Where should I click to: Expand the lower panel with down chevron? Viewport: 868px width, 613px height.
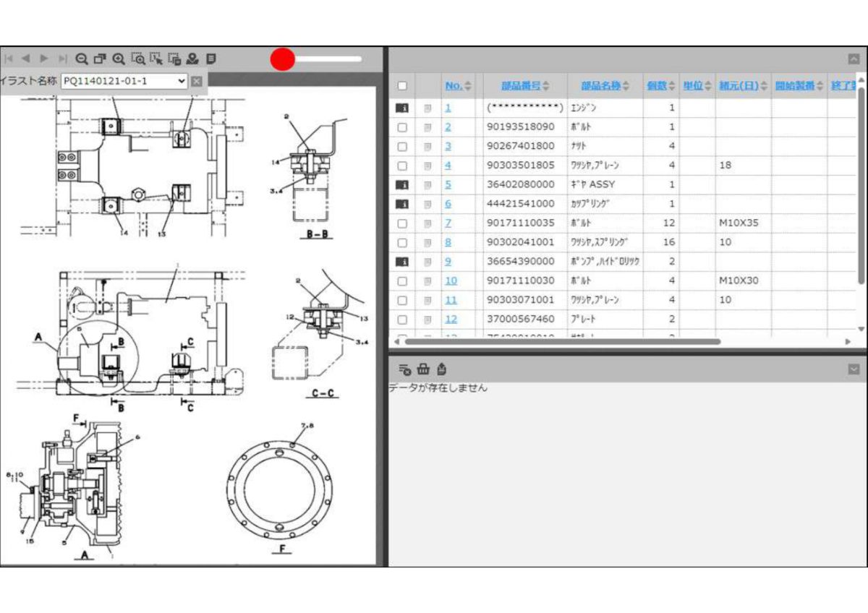pyautogui.click(x=854, y=369)
